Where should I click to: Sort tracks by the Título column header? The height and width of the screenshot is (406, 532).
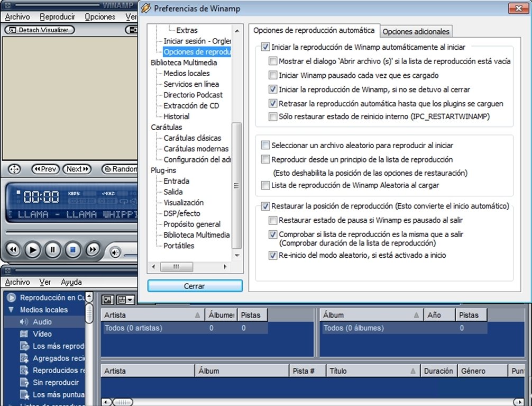(373, 371)
